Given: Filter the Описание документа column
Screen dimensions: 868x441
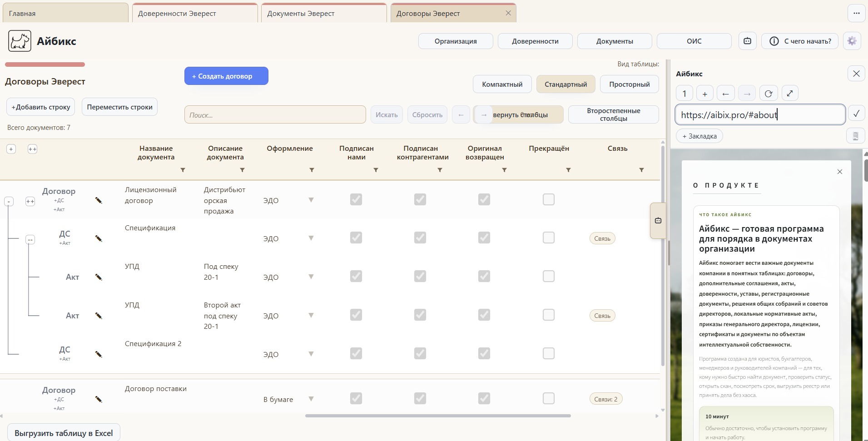Looking at the screenshot, I should click(243, 170).
